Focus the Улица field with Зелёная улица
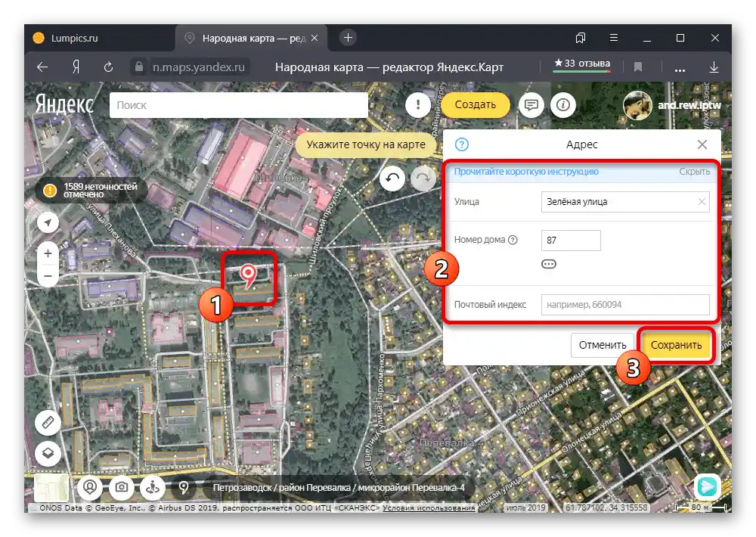Viewport: 756px width, 537px height. (x=625, y=202)
